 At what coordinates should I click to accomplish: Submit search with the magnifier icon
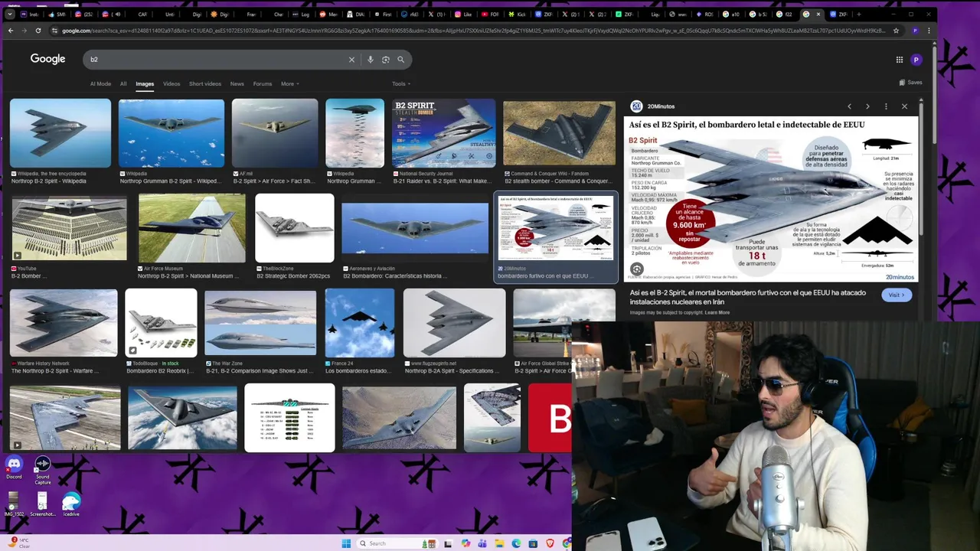click(400, 60)
